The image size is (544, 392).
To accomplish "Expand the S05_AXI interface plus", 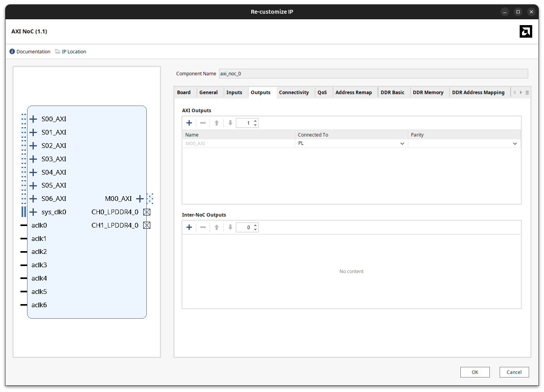I will (33, 185).
